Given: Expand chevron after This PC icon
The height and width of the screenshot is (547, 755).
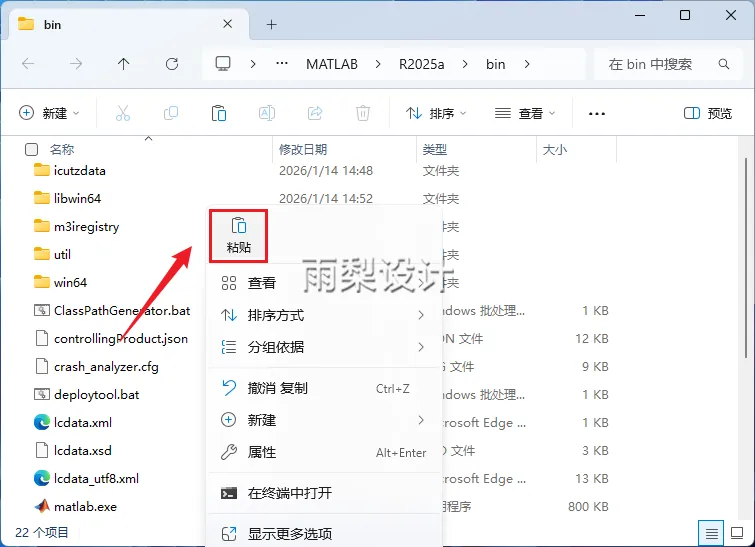Looking at the screenshot, I should coord(253,64).
